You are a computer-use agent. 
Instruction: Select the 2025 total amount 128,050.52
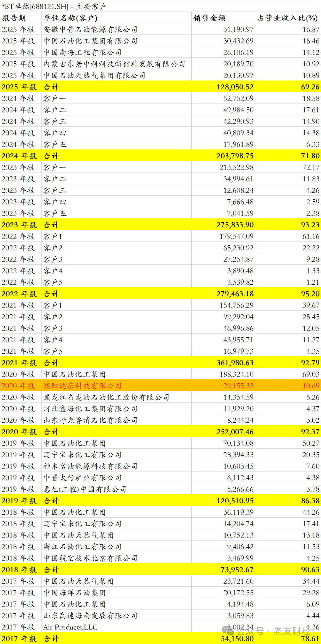click(x=235, y=87)
